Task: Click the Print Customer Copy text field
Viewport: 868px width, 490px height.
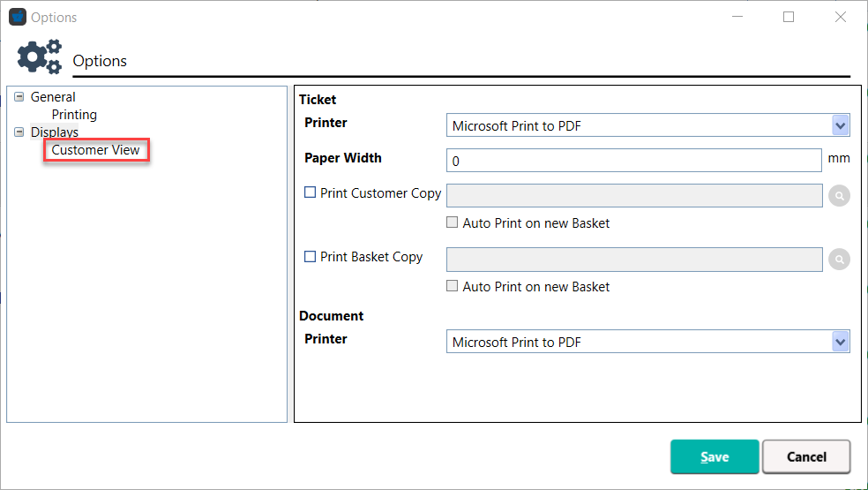Action: (634, 196)
